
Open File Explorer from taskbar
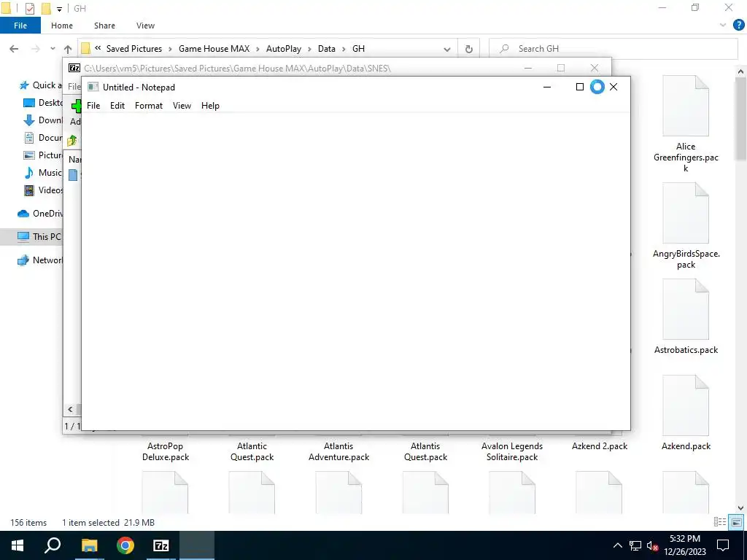click(x=89, y=545)
